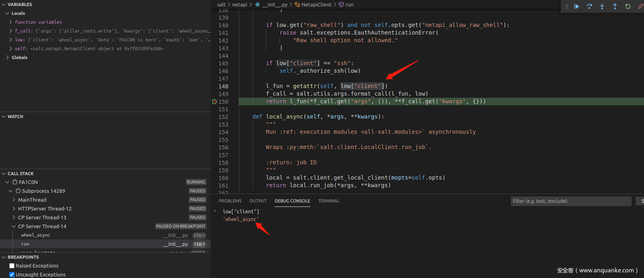Expand the MainThread call stack entry

(14, 200)
